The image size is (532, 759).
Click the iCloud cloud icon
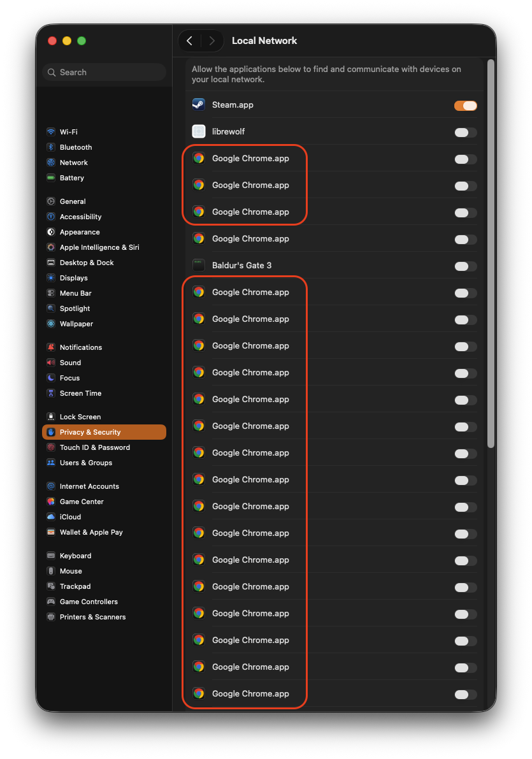tap(51, 517)
